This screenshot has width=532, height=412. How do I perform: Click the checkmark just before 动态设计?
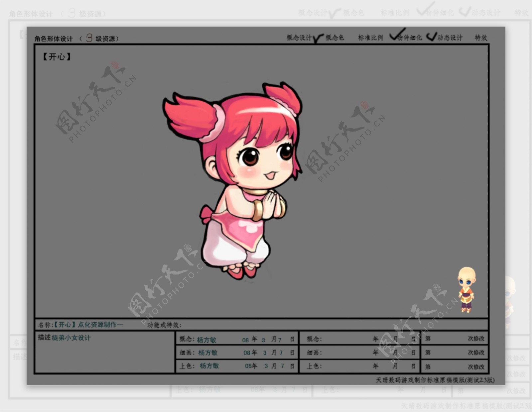click(431, 36)
